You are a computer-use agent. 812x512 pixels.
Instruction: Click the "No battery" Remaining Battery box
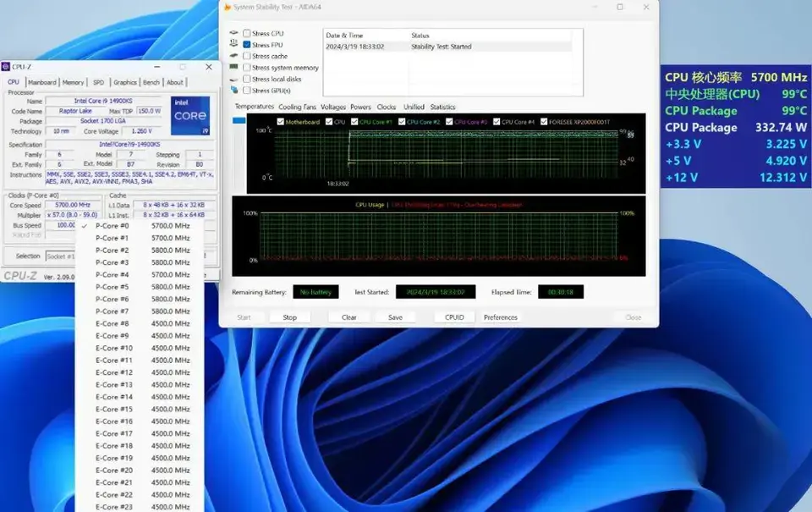pyautogui.click(x=315, y=292)
